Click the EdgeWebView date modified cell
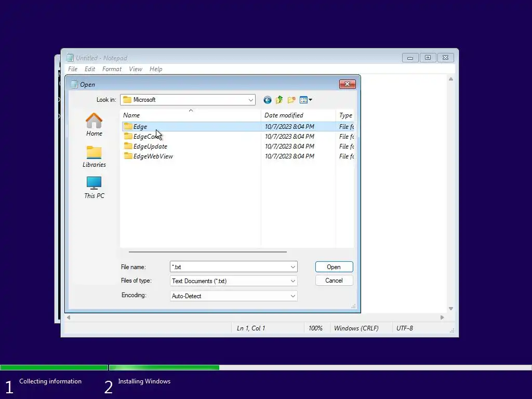 (x=289, y=156)
